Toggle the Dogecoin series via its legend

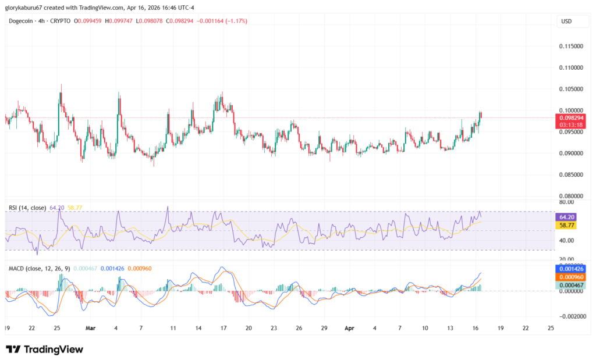click(x=20, y=20)
